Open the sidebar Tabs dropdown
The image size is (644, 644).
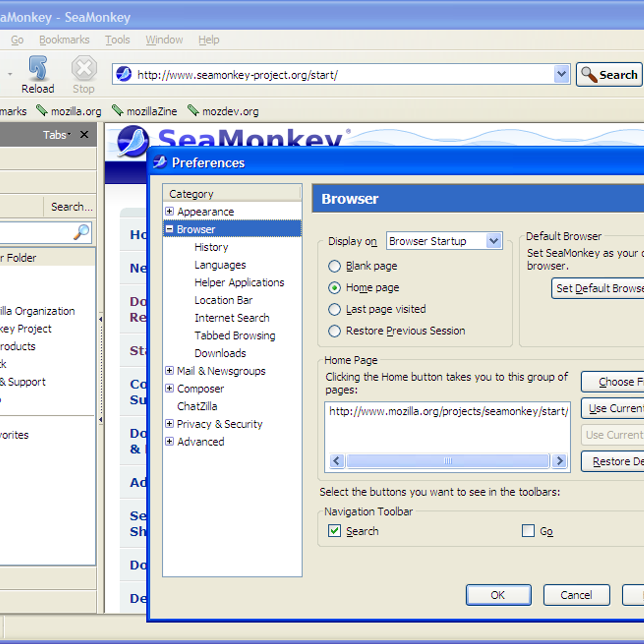[57, 134]
